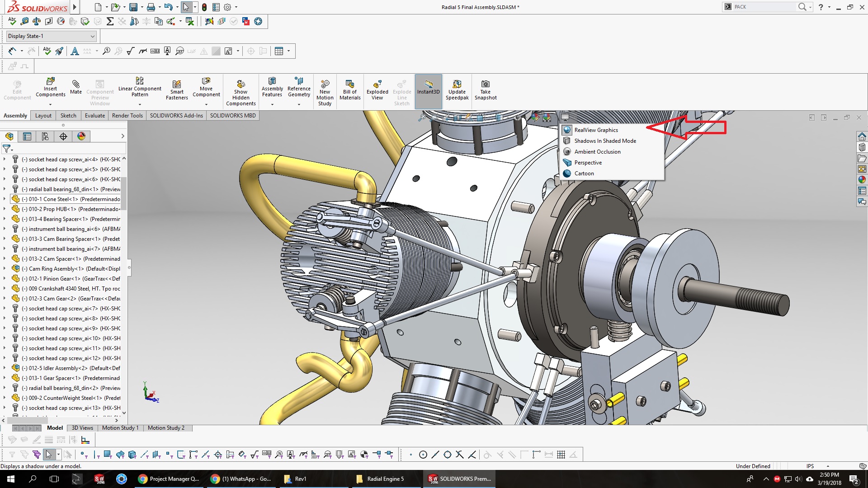868x488 pixels.
Task: Click the Update Speedpak icon
Action: tap(457, 84)
